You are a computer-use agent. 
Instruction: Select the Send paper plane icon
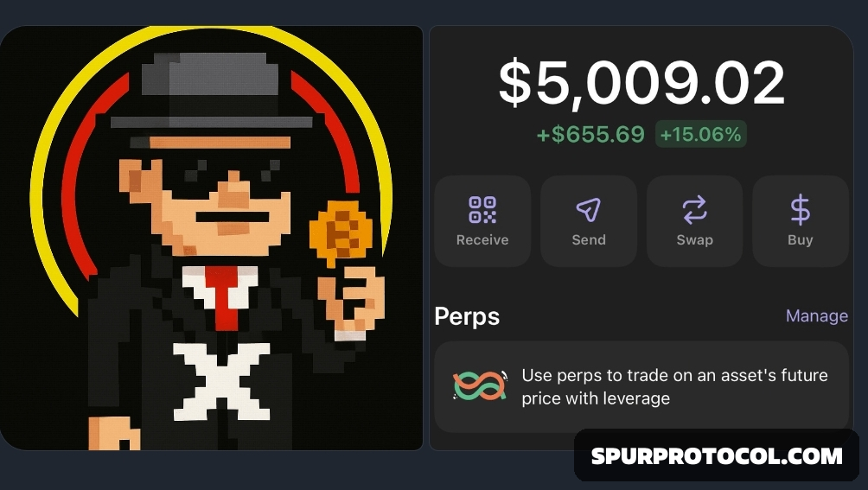click(x=588, y=210)
